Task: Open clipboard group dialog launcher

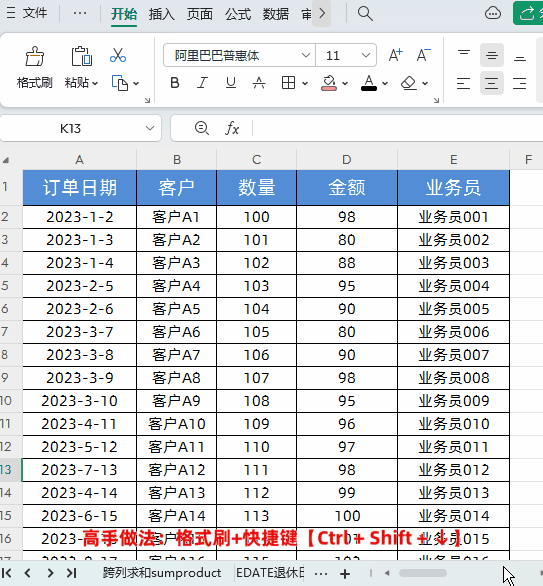Action: (147, 100)
